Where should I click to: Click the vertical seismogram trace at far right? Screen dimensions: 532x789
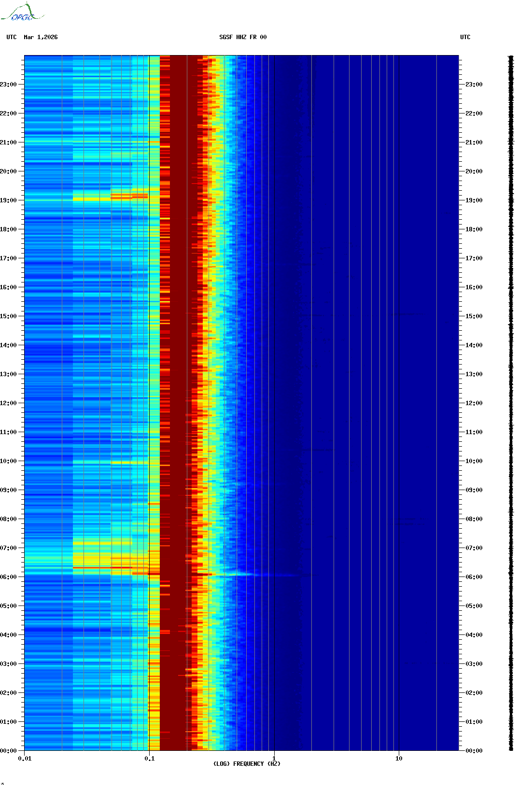[511, 403]
